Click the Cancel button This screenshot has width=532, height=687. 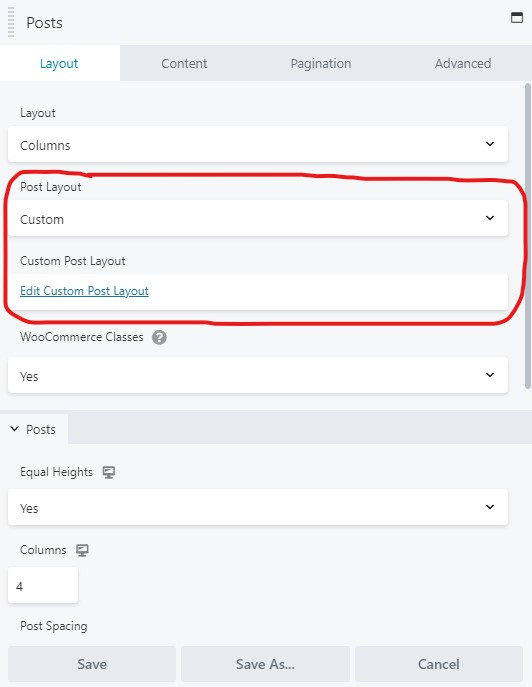(439, 664)
